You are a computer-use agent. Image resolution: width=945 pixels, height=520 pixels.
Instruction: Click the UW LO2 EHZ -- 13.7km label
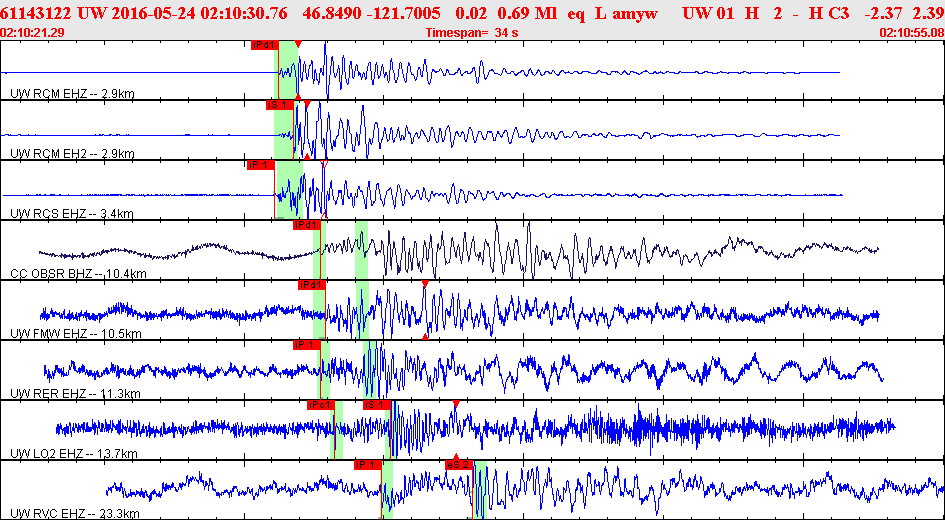coord(75,454)
